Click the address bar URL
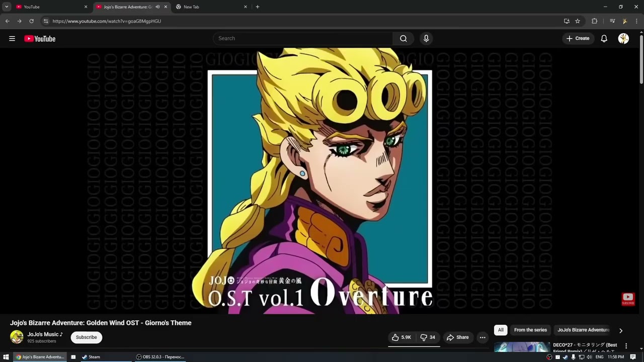 coord(107,21)
